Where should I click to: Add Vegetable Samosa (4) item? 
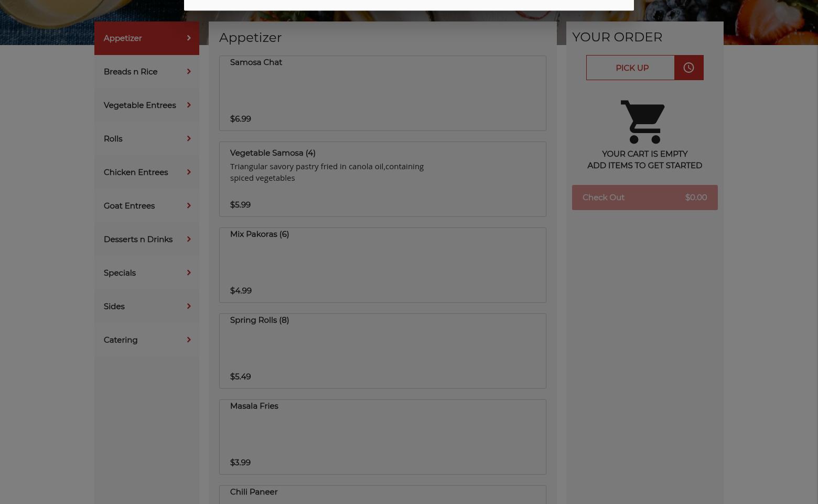point(382,179)
